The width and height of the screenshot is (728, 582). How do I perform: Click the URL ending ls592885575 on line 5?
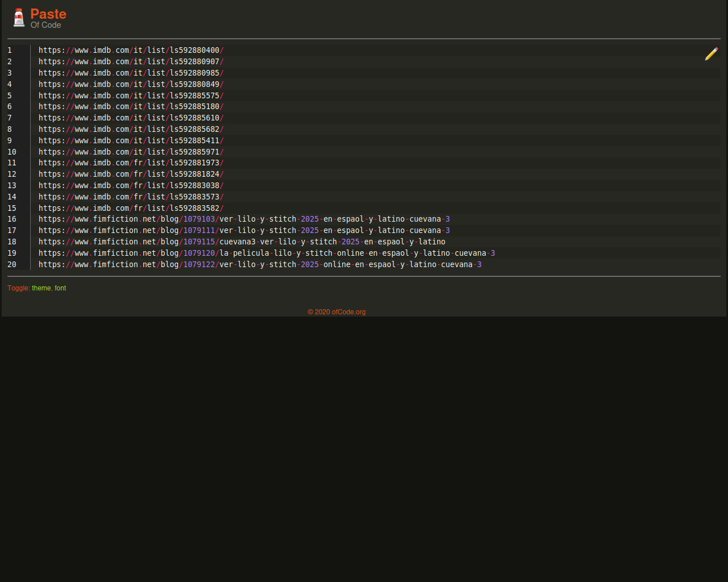131,95
